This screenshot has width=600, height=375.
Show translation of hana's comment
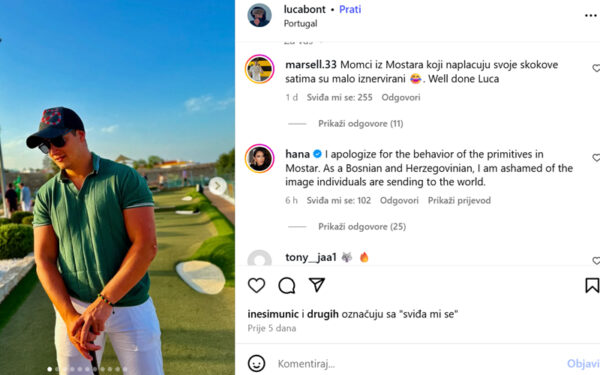coord(459,201)
